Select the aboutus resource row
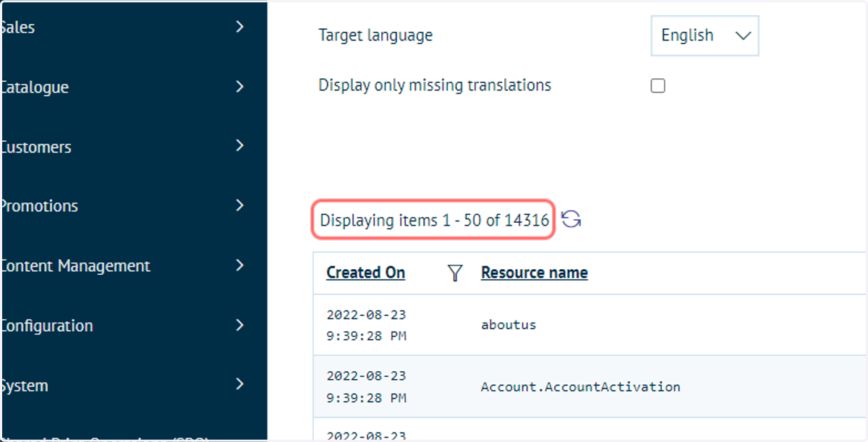Viewport: 868px width, 442px height. tap(590, 325)
